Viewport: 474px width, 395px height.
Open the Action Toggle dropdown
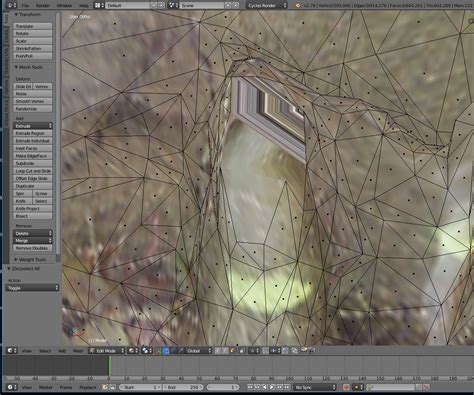[32, 288]
